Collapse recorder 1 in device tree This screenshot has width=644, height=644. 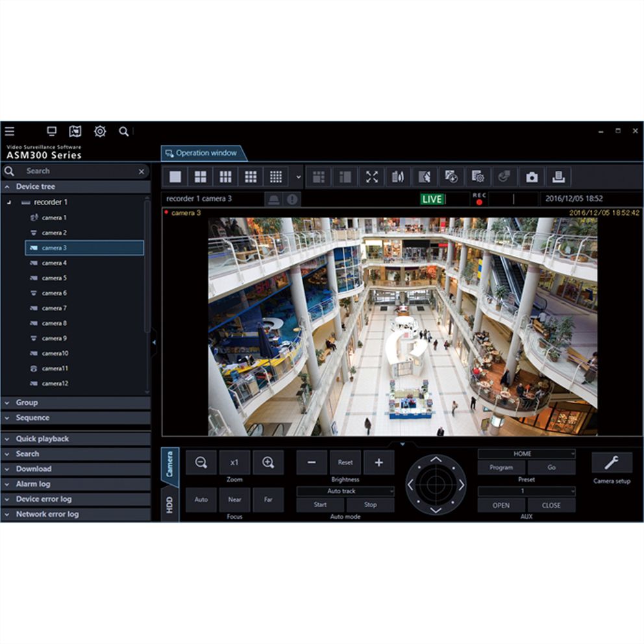click(x=9, y=203)
